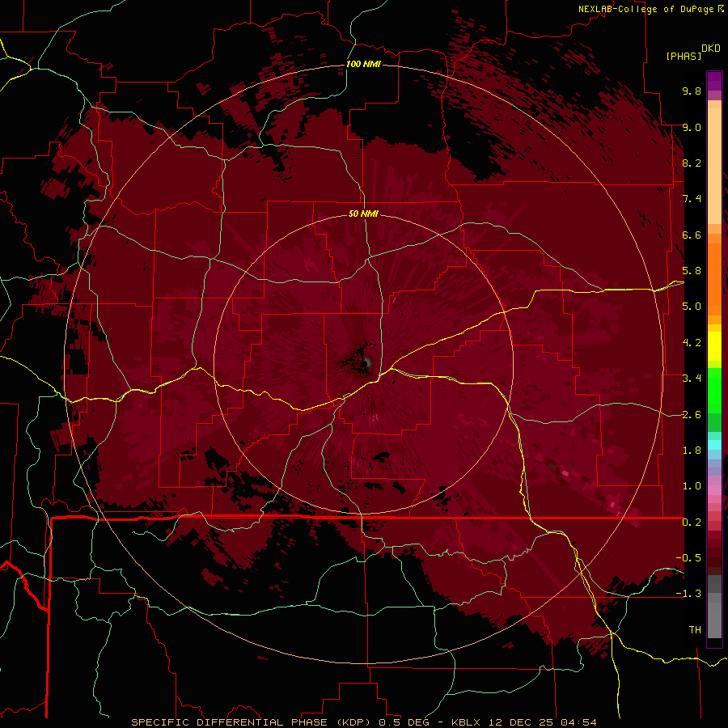Screen dimensions: 728x728
Task: Click the 0.2 value on the color scale
Action: tap(692, 523)
